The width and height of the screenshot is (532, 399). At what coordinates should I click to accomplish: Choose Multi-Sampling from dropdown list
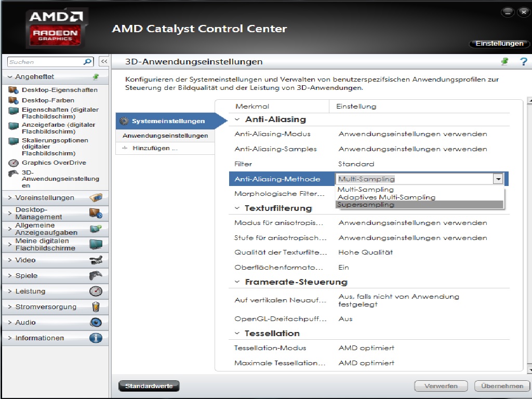pos(419,189)
